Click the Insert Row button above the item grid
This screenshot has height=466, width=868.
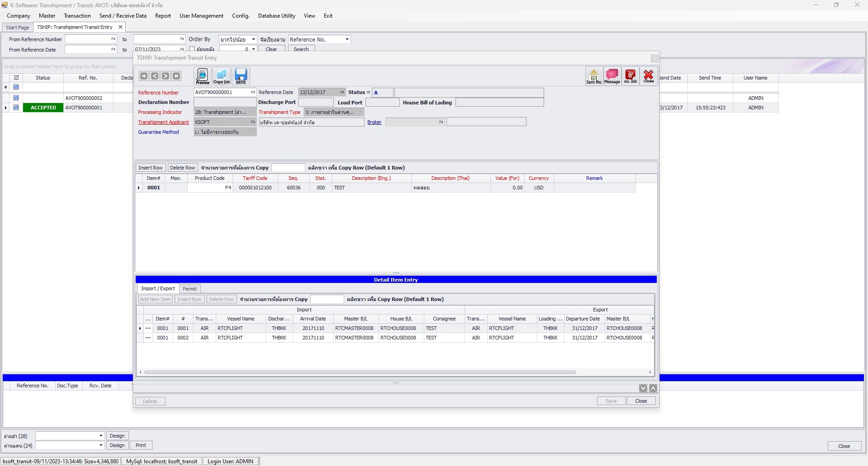pos(151,167)
